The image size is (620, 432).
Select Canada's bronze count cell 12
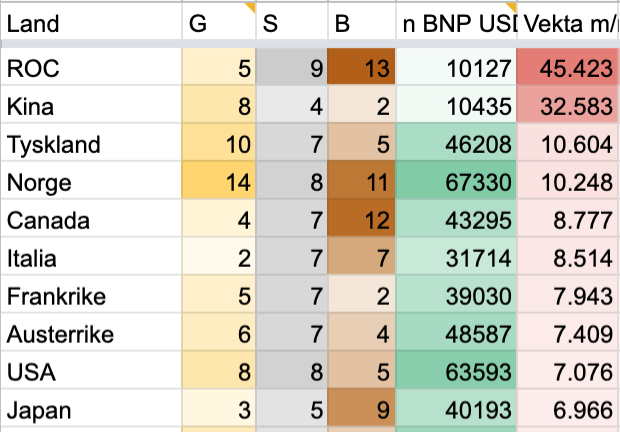pyautogui.click(x=362, y=221)
